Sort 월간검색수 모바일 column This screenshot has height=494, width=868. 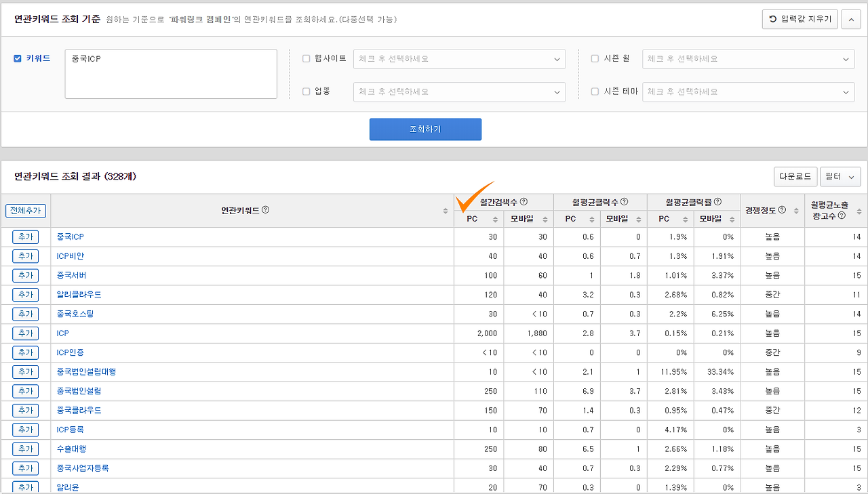point(545,219)
